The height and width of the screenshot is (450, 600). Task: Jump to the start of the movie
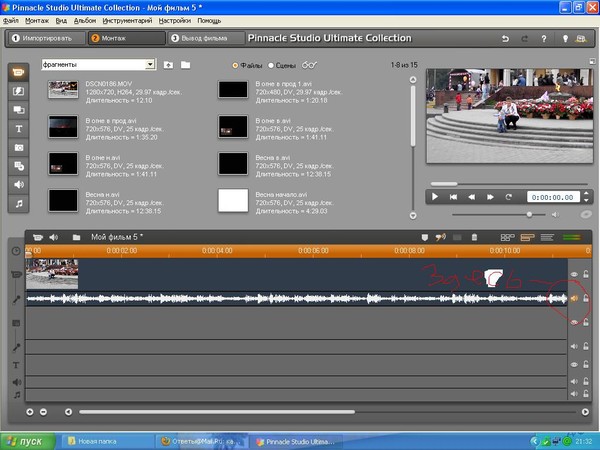453,197
